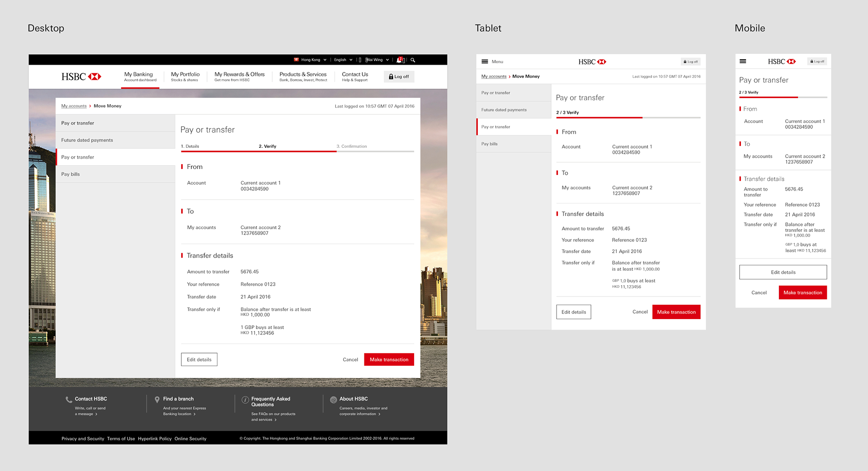Viewport: 868px width, 471px height.
Task: Click desktop amount value 5676.45
Action: 250,272
